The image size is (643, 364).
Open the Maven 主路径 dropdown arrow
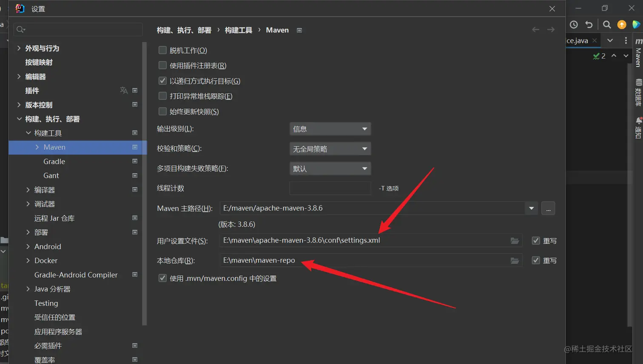click(x=531, y=208)
